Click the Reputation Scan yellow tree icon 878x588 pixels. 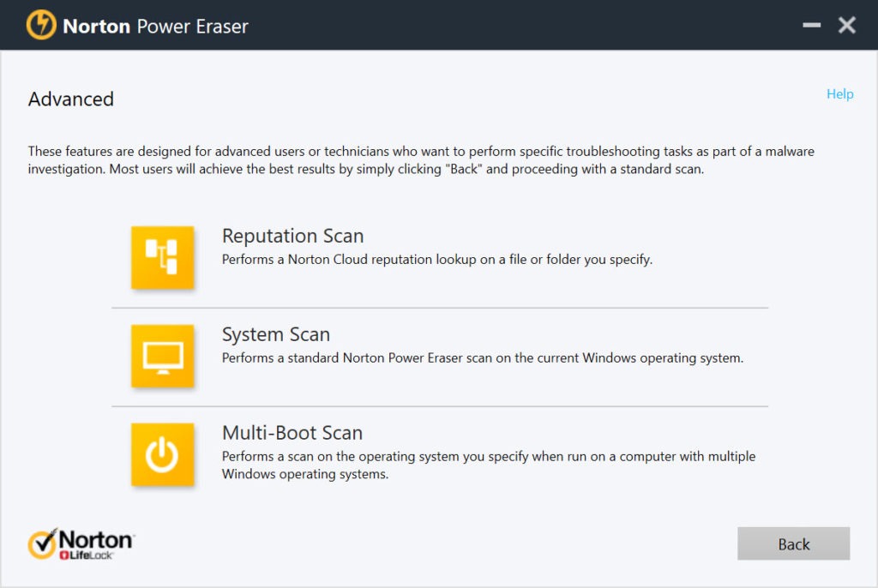(x=162, y=257)
